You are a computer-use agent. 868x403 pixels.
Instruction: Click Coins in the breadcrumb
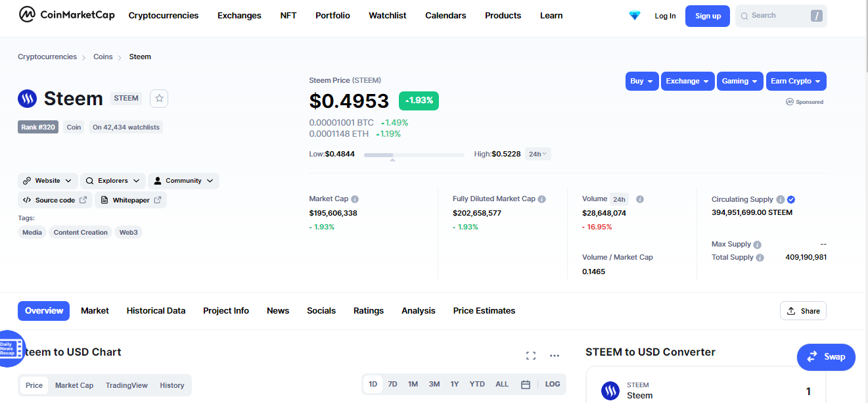103,57
